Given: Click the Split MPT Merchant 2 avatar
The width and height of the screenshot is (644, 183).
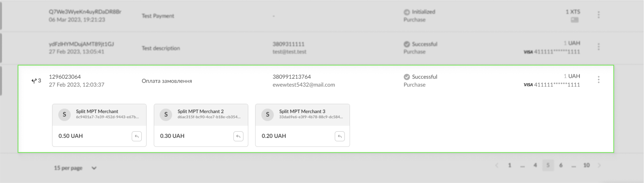Looking at the screenshot, I should point(166,115).
